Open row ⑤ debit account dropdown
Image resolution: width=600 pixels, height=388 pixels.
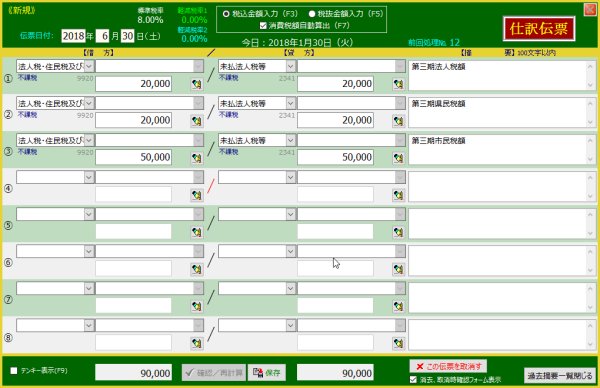[x=89, y=214]
